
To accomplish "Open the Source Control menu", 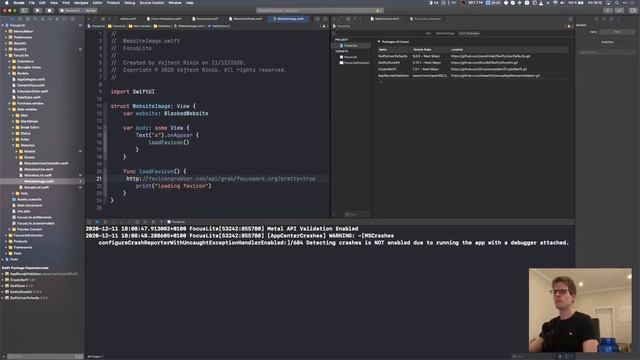I will point(152,3).
